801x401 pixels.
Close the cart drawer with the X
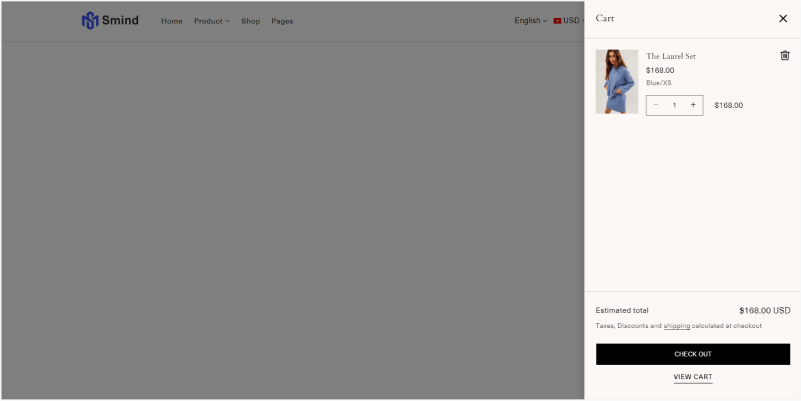pyautogui.click(x=783, y=18)
